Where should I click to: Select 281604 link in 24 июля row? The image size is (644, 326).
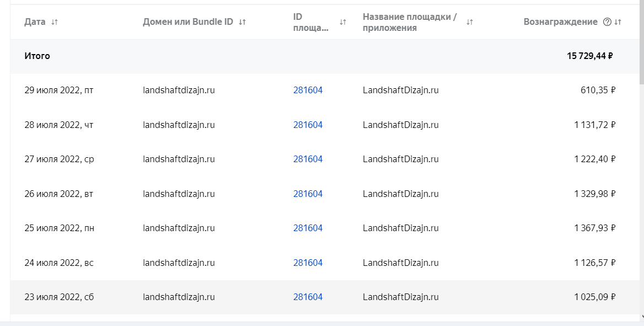coord(308,263)
